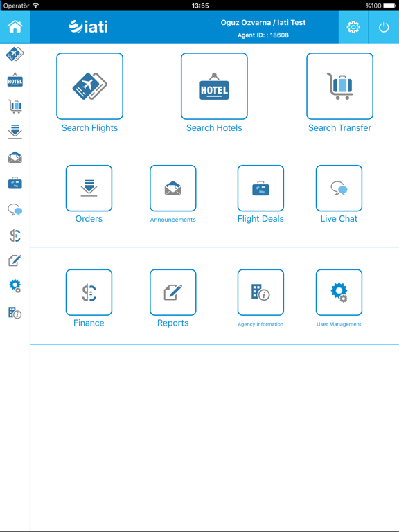This screenshot has height=532, width=399.
Task: Click the Live Chat text label
Action: (x=339, y=218)
